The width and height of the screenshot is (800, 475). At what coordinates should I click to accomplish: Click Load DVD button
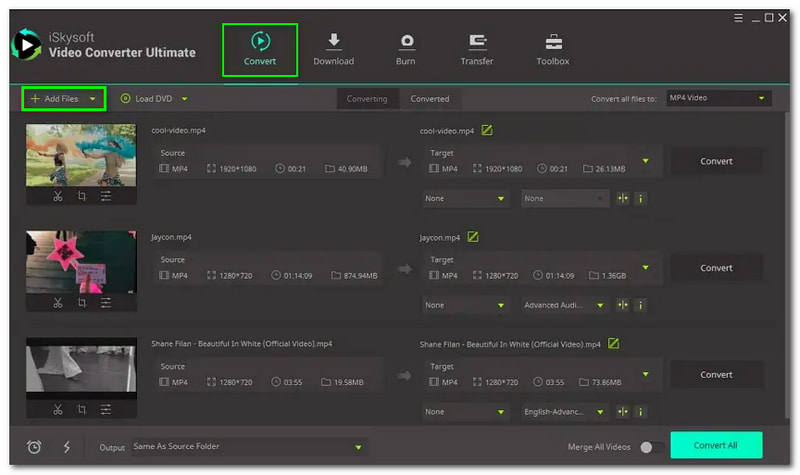[x=146, y=98]
